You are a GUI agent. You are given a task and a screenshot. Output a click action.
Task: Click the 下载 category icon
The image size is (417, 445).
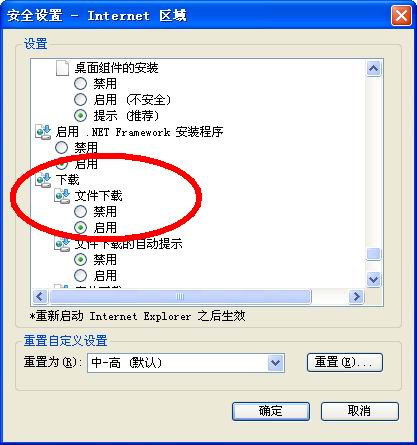[x=43, y=180]
